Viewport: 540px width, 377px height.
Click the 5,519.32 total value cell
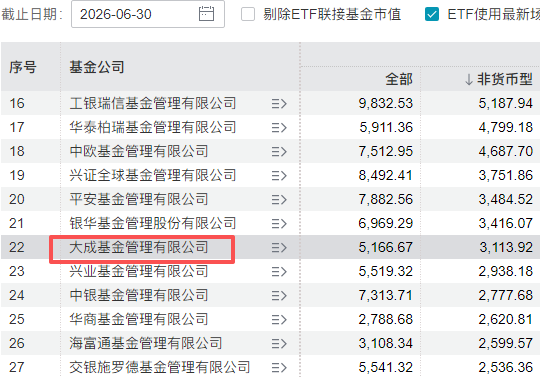(385, 271)
